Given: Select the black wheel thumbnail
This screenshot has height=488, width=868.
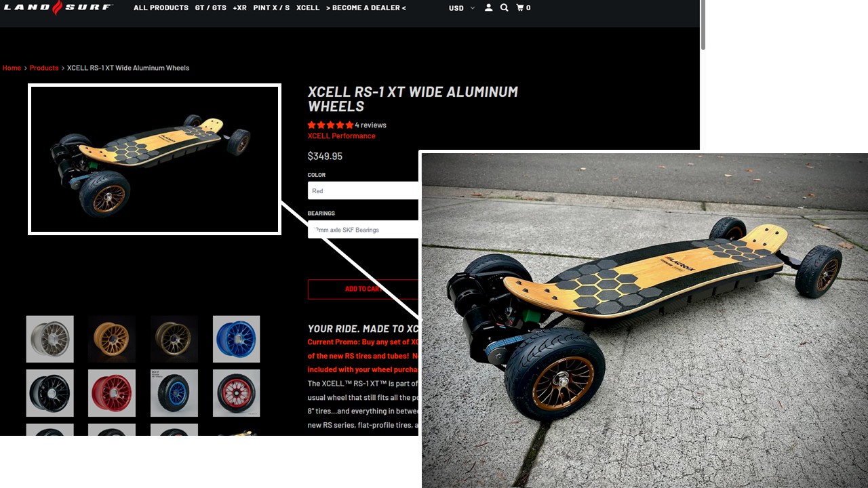Looking at the screenshot, I should (x=50, y=393).
